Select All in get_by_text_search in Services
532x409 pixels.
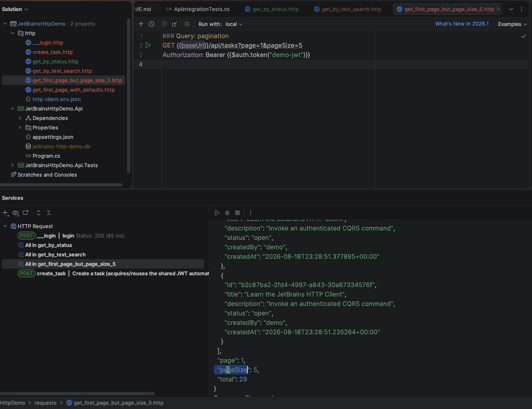[55, 254]
